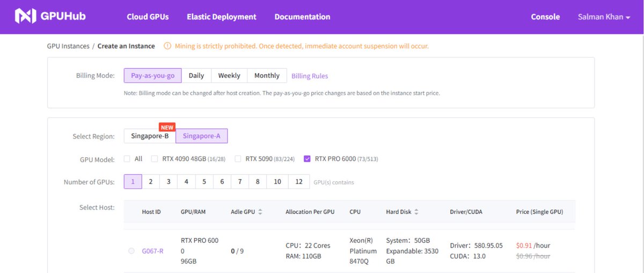Set number of GPUs to 12
Image resolution: width=644 pixels, height=273 pixels.
tap(299, 182)
